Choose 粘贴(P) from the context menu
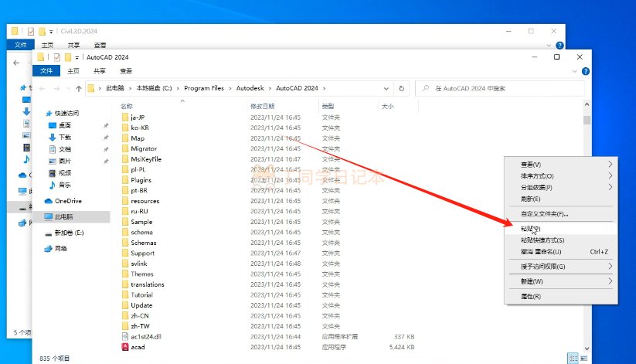636x364 pixels. (x=531, y=229)
